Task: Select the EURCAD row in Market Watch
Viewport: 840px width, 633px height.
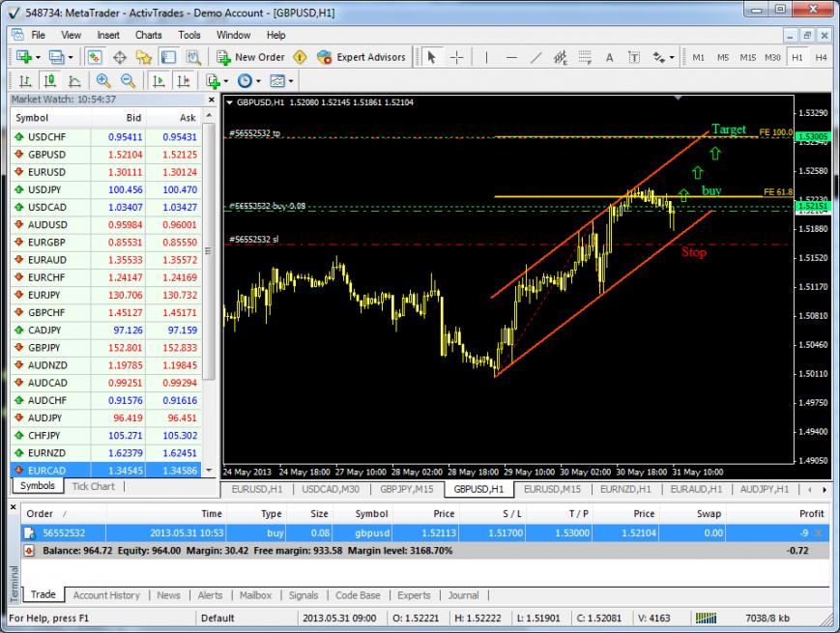Action: click(46, 471)
